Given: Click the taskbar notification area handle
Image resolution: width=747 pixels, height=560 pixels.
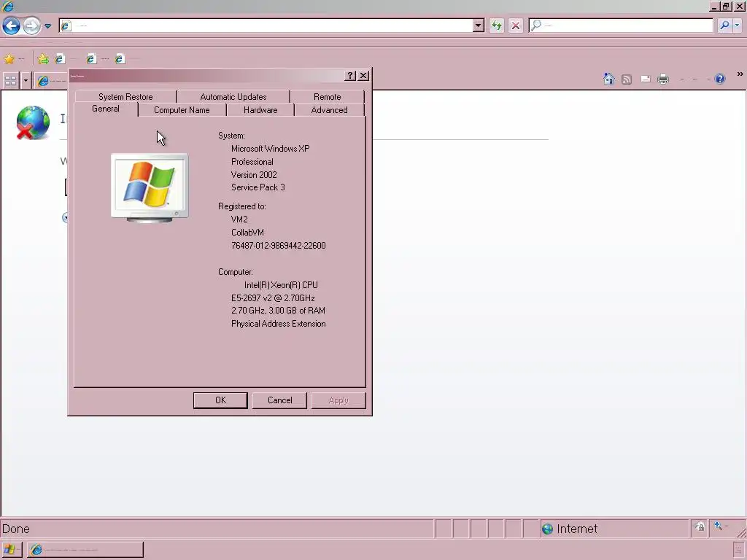Looking at the screenshot, I should (738, 550).
